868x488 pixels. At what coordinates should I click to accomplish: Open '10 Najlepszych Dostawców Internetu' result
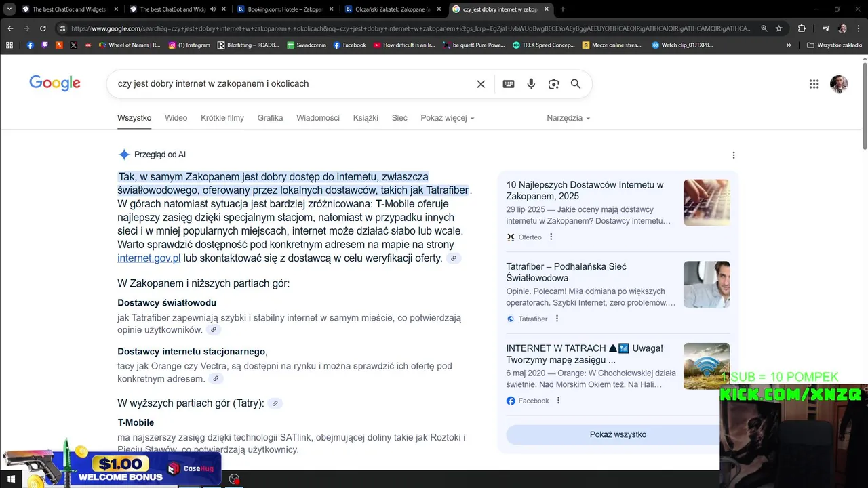click(x=585, y=190)
